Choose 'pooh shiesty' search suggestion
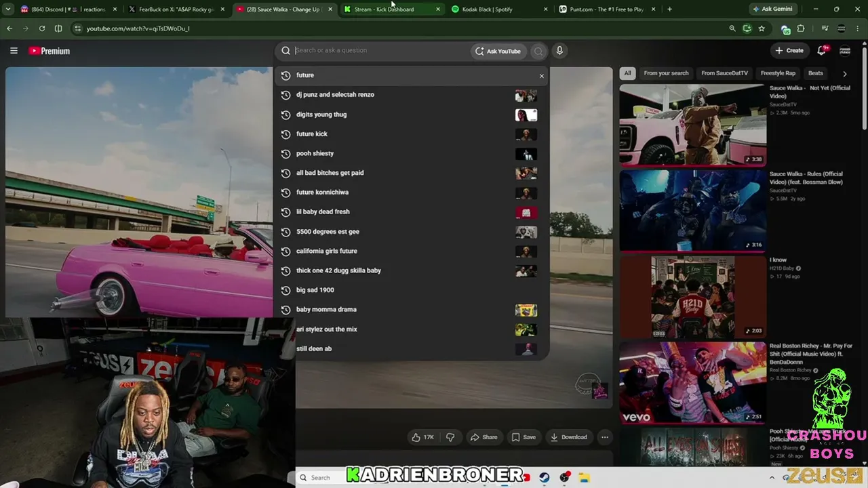Viewport: 868px width, 488px height. (x=412, y=154)
